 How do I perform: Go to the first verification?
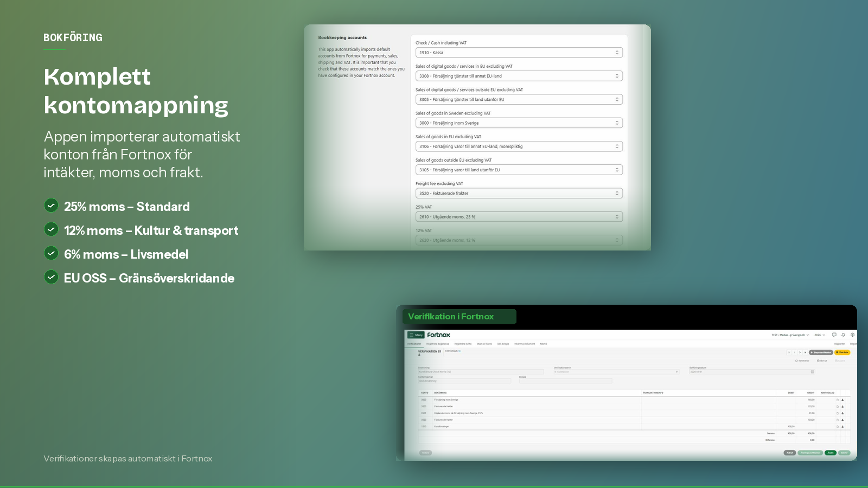tap(789, 352)
